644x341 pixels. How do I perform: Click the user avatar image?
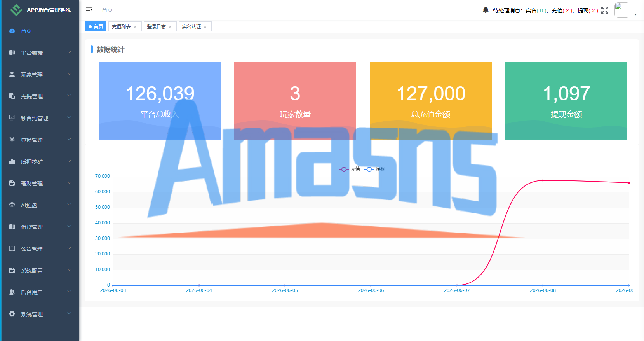(x=622, y=10)
